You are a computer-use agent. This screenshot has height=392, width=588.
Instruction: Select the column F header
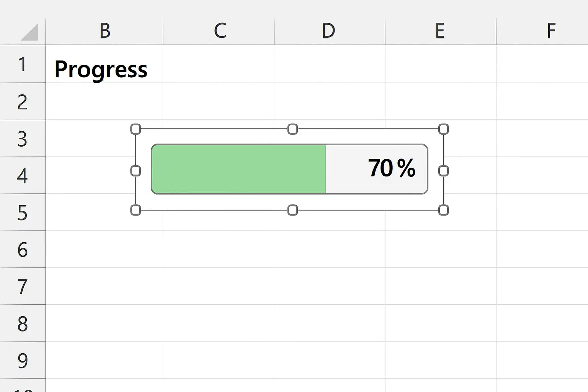(x=550, y=31)
